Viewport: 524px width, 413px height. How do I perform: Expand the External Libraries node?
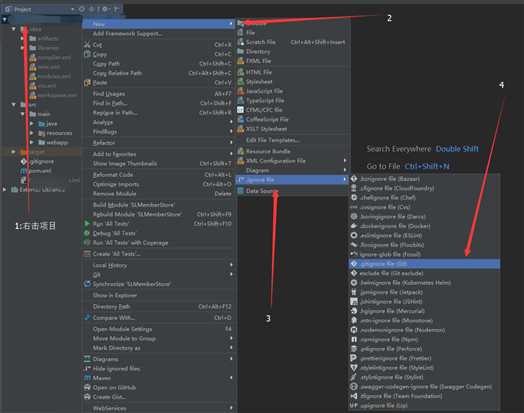click(4, 189)
